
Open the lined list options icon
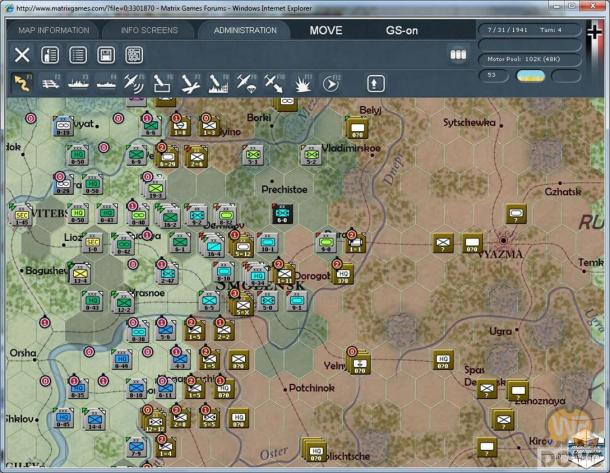[x=78, y=55]
